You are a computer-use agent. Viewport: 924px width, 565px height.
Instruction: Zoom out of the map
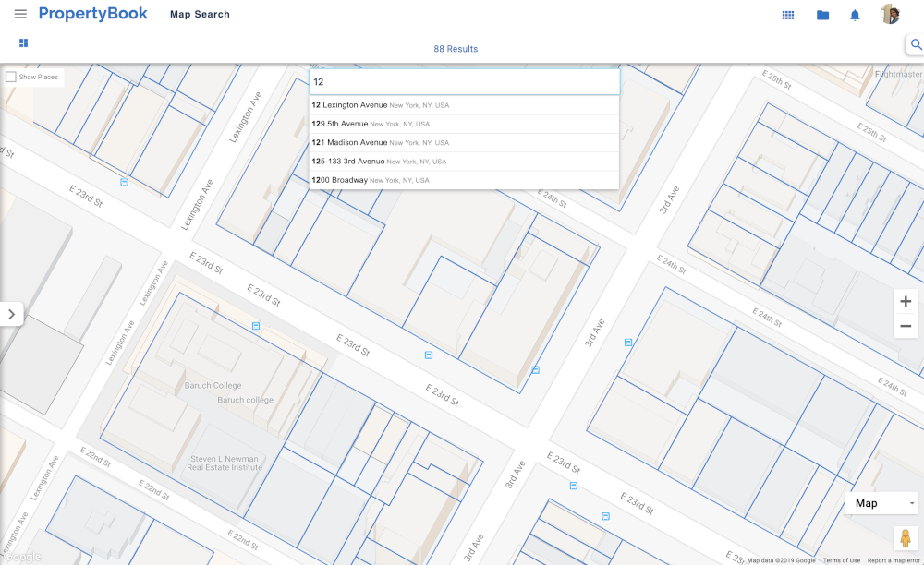906,326
